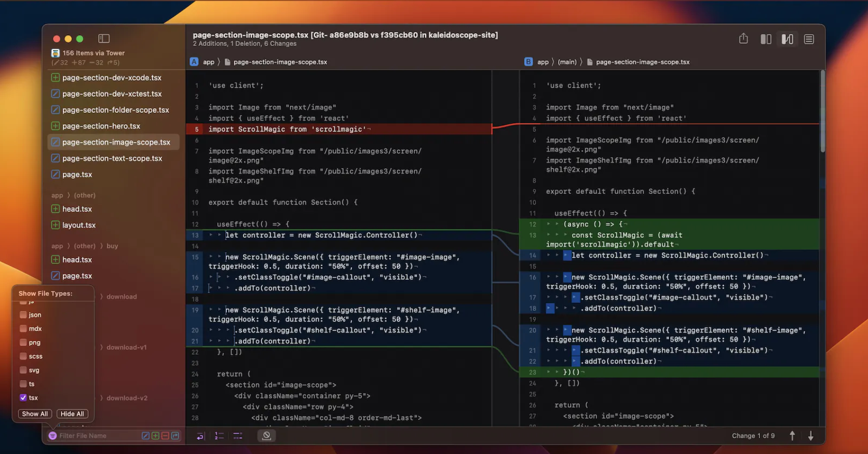Switch to Blocks split view layout
Image resolution: width=868 pixels, height=454 pixels.
(x=766, y=39)
